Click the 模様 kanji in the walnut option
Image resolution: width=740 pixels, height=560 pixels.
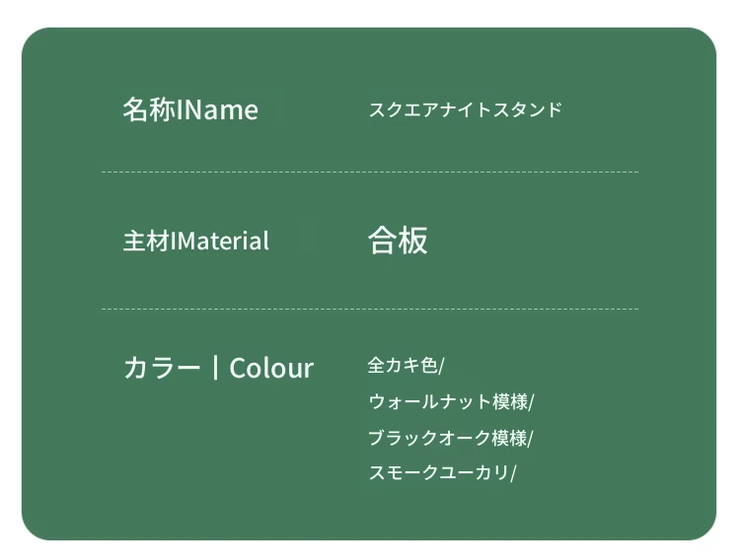pos(510,402)
